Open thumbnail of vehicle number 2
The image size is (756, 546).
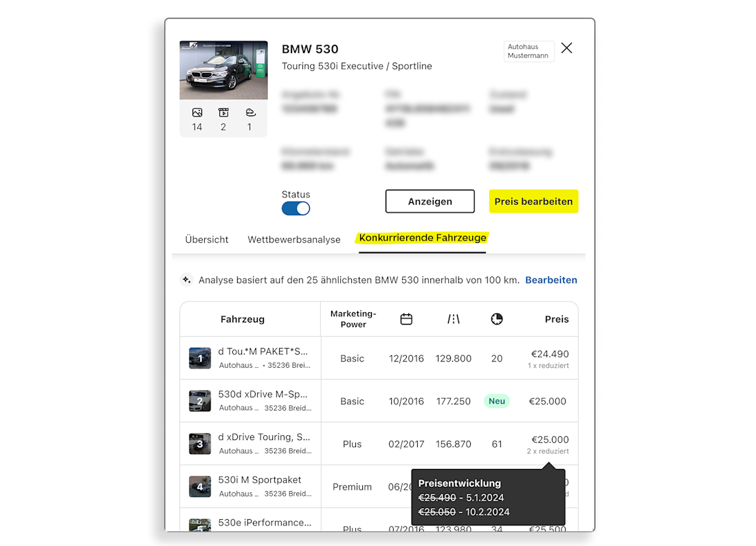point(199,401)
